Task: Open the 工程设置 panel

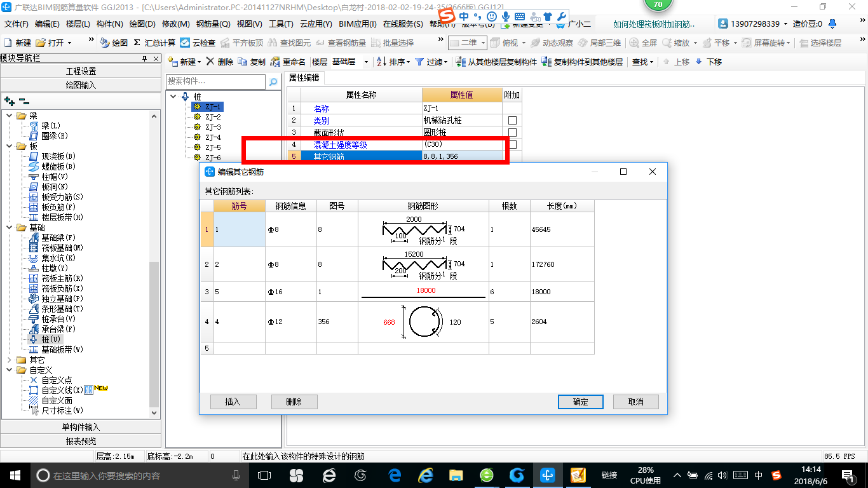Action: click(x=81, y=71)
